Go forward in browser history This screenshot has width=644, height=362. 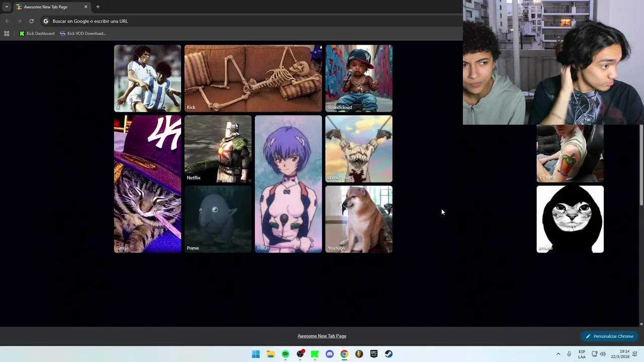pyautogui.click(x=19, y=21)
